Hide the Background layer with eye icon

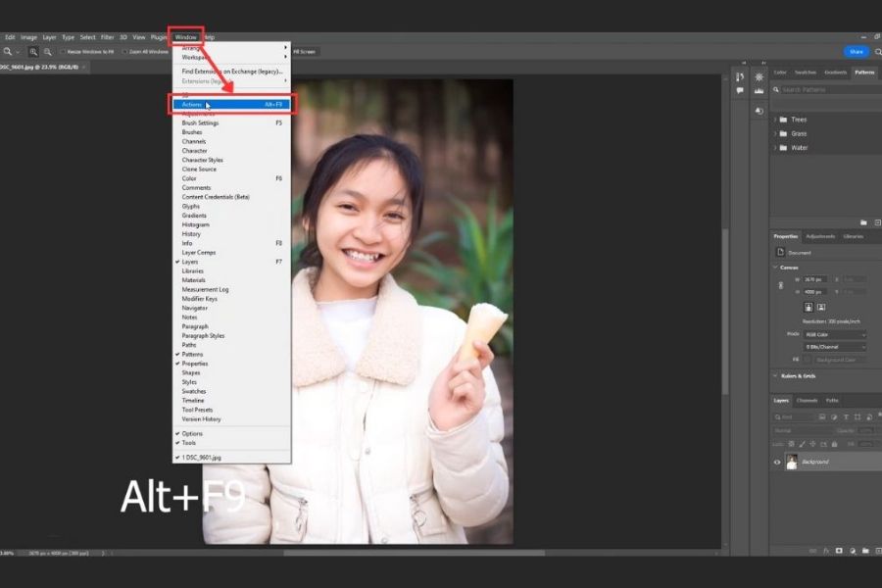[777, 462]
